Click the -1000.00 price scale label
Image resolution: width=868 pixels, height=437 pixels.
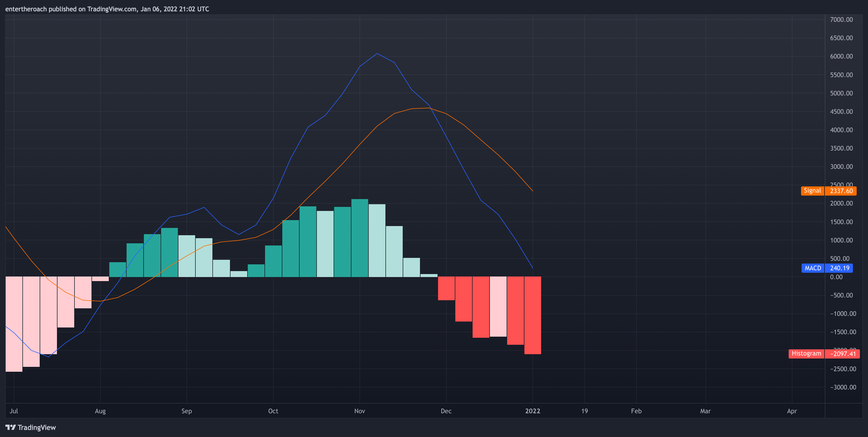(x=843, y=313)
